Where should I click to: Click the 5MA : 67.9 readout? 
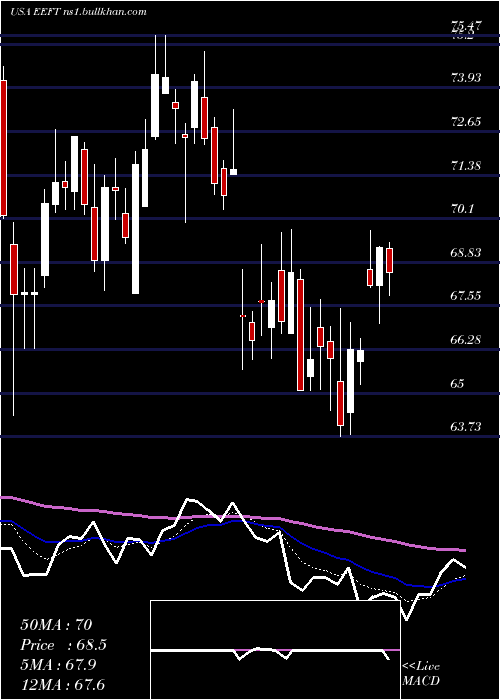click(60, 664)
